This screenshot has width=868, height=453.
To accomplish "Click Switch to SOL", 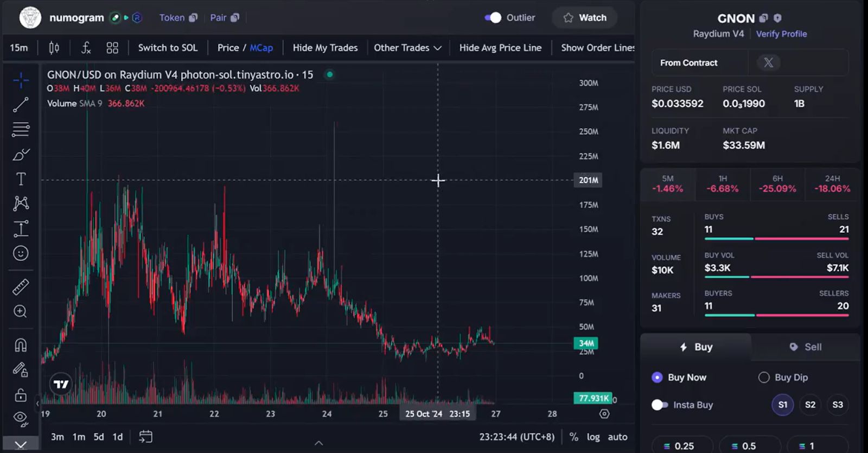I will [168, 48].
